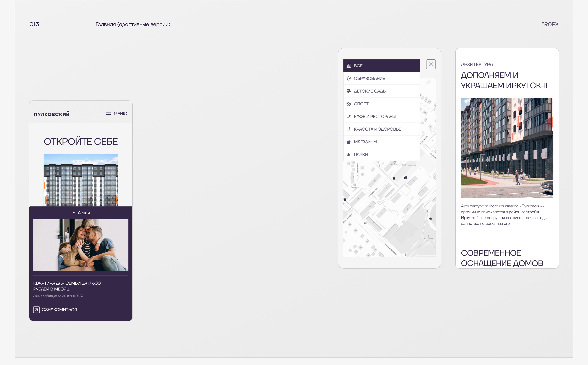Open the hamburger menu icon beside МЕНЮ
Viewport: 588px width, 365px height.
(108, 114)
